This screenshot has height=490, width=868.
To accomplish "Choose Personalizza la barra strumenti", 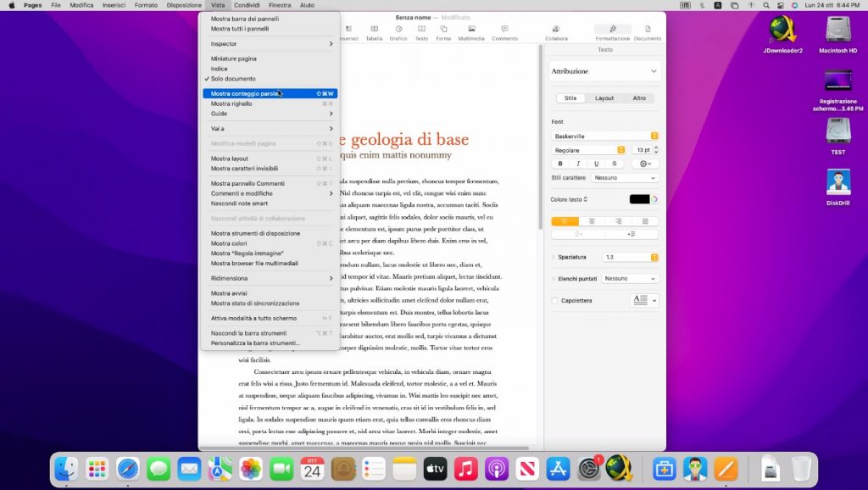I will [255, 343].
